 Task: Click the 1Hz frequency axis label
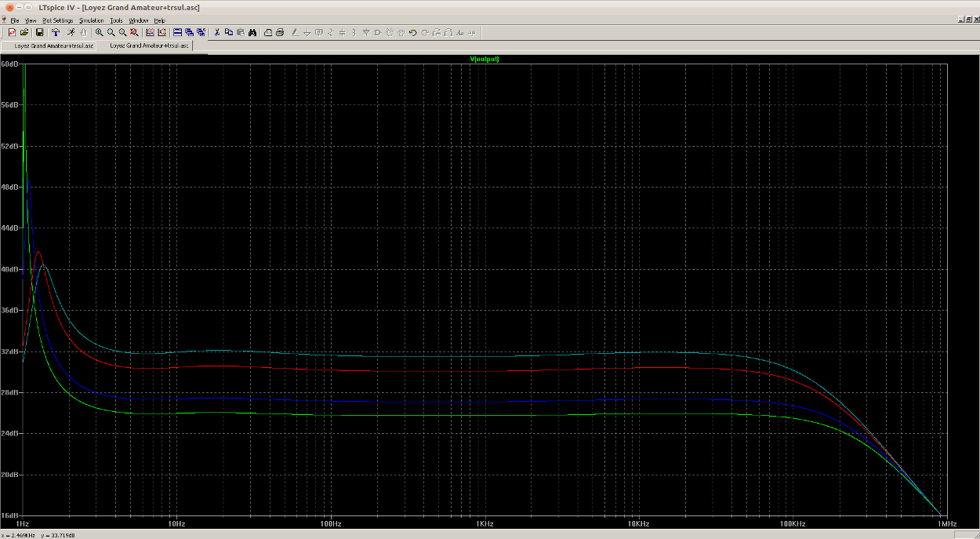point(23,523)
